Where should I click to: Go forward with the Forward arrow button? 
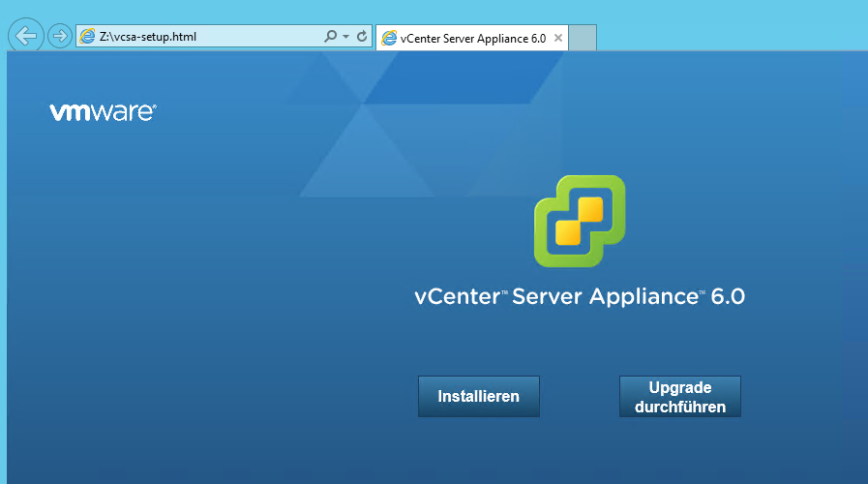(x=59, y=37)
